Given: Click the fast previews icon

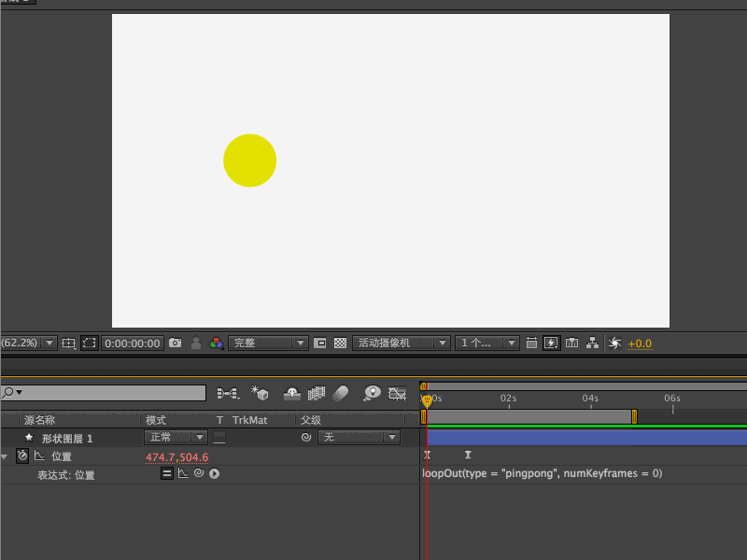Looking at the screenshot, I should click(551, 343).
